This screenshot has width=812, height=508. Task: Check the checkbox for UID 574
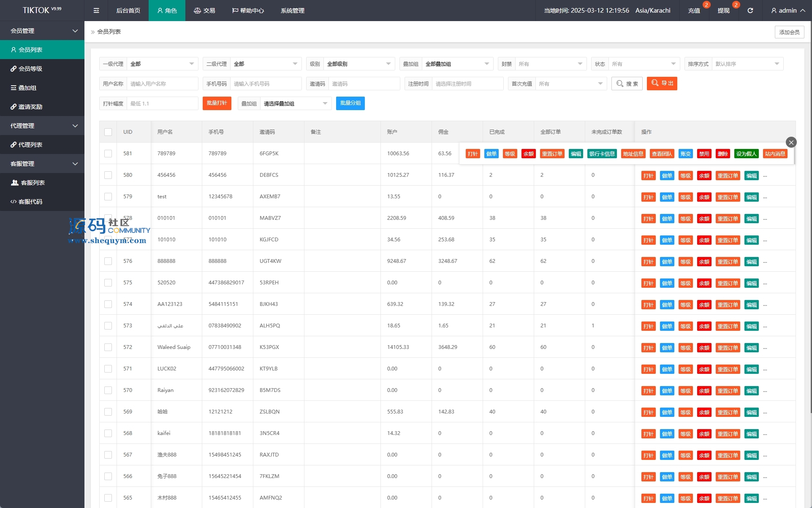pyautogui.click(x=108, y=304)
